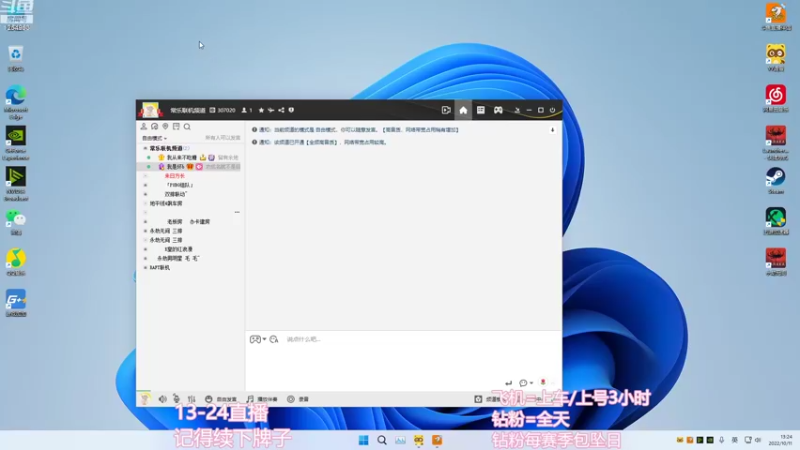The width and height of the screenshot is (800, 450).
Task: Open the WeChat desktop icon
Action: coord(16,222)
